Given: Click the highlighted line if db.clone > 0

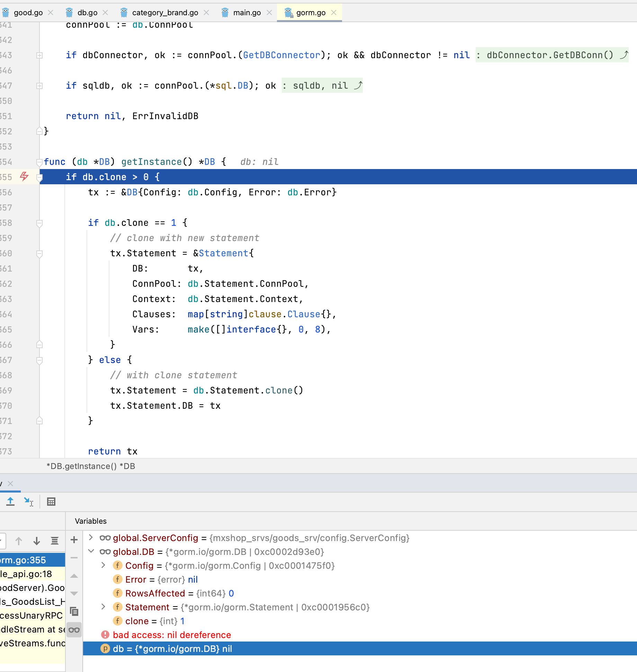Looking at the screenshot, I should (338, 177).
